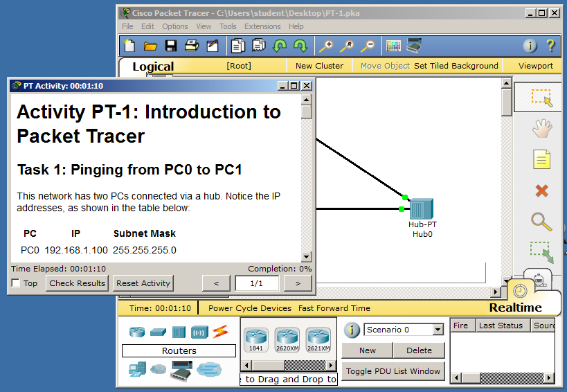Open the Scenario 0 dropdown

tap(438, 330)
